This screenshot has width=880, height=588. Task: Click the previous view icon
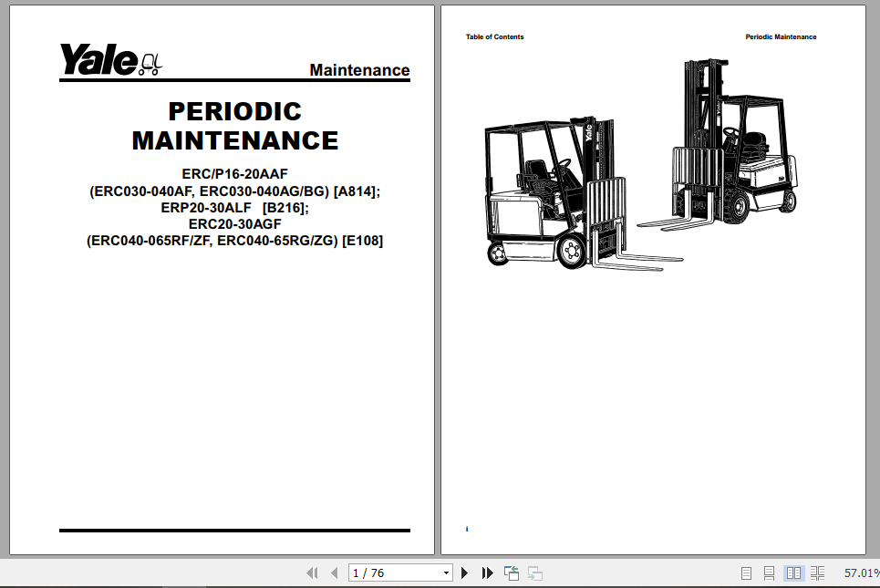(x=512, y=573)
